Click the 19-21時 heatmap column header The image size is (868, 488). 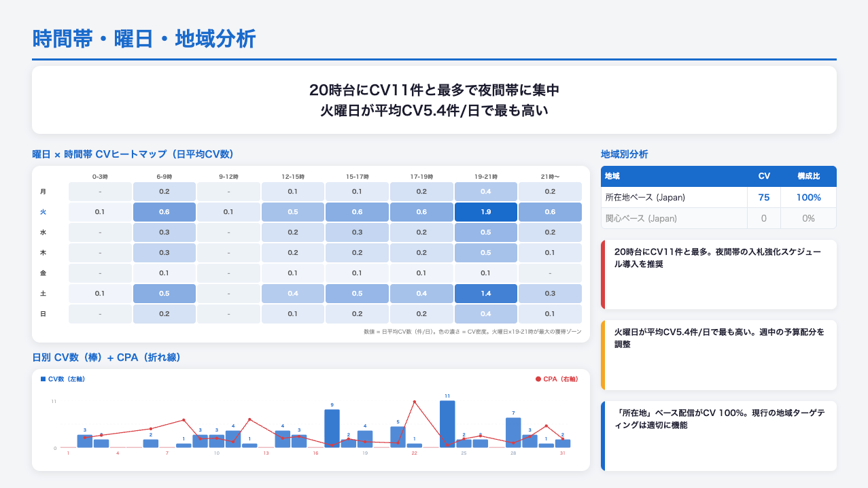[x=485, y=177]
